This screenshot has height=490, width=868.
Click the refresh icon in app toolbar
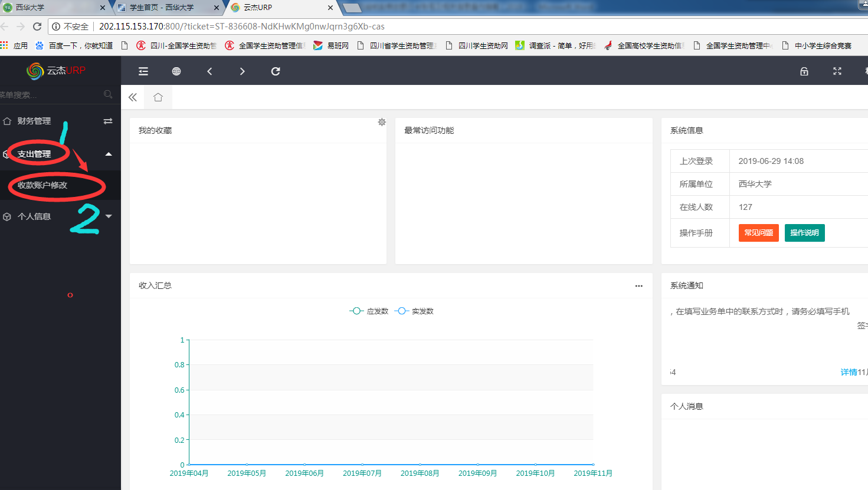(x=275, y=71)
